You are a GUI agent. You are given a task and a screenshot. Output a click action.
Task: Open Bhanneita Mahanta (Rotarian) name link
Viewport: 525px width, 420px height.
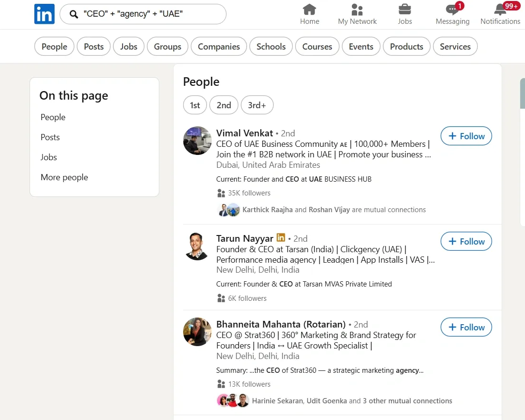point(281,324)
